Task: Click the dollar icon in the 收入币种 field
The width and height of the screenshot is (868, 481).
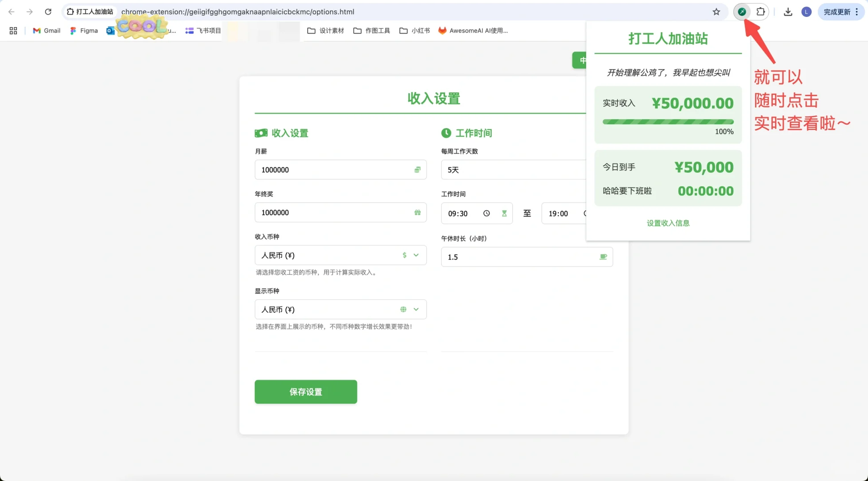Action: (404, 255)
